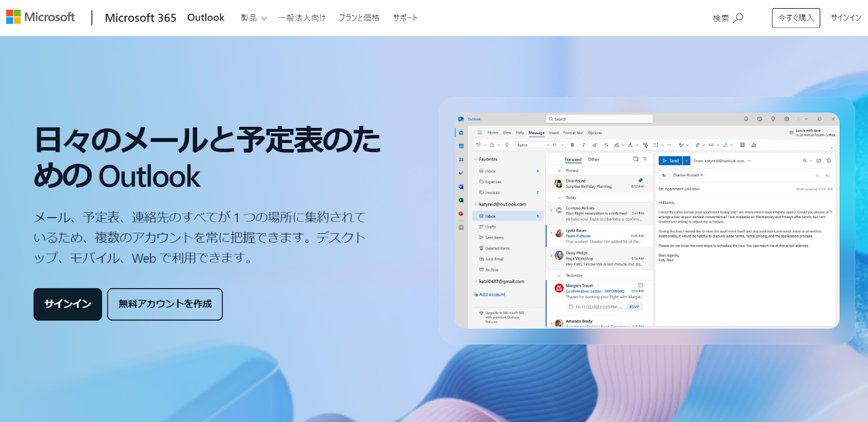Click the サポート header link

point(405,18)
